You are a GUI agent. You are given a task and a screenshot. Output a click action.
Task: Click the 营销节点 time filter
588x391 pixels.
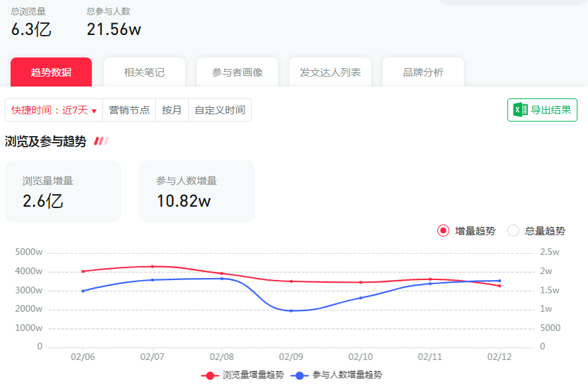(129, 110)
